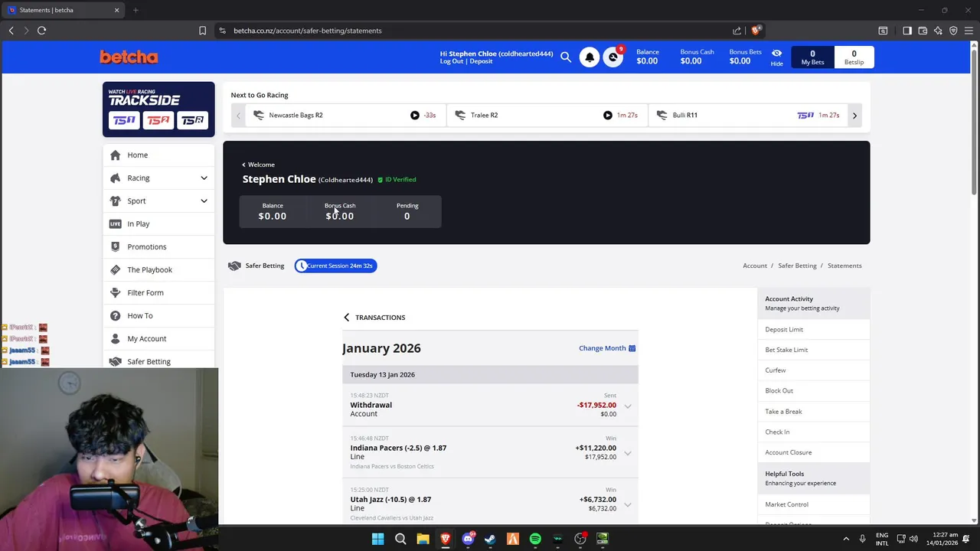The height and width of the screenshot is (551, 980).
Task: Click the Live In Play icon
Action: pos(115,223)
